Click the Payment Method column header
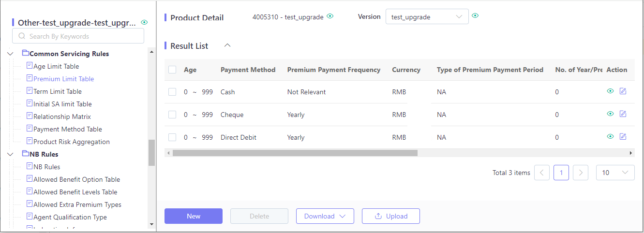Screen dimensions: 644x233 coord(248,70)
